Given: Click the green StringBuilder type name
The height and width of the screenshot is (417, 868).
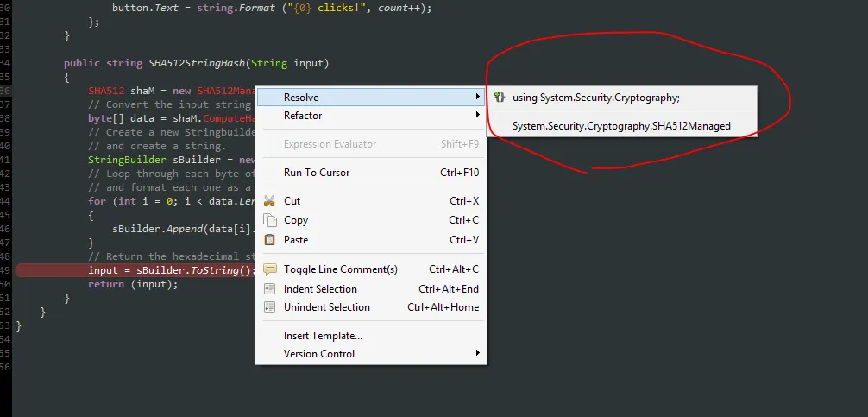Looking at the screenshot, I should pos(128,160).
